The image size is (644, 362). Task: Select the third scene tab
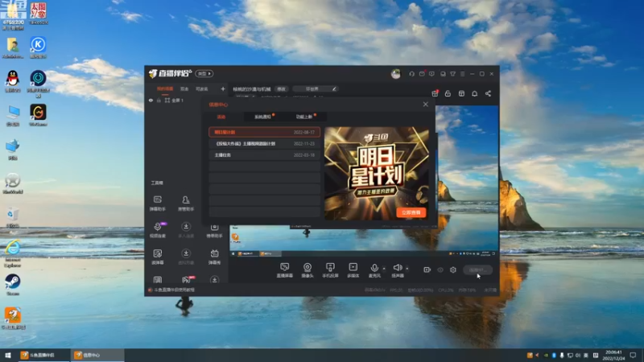(x=202, y=89)
